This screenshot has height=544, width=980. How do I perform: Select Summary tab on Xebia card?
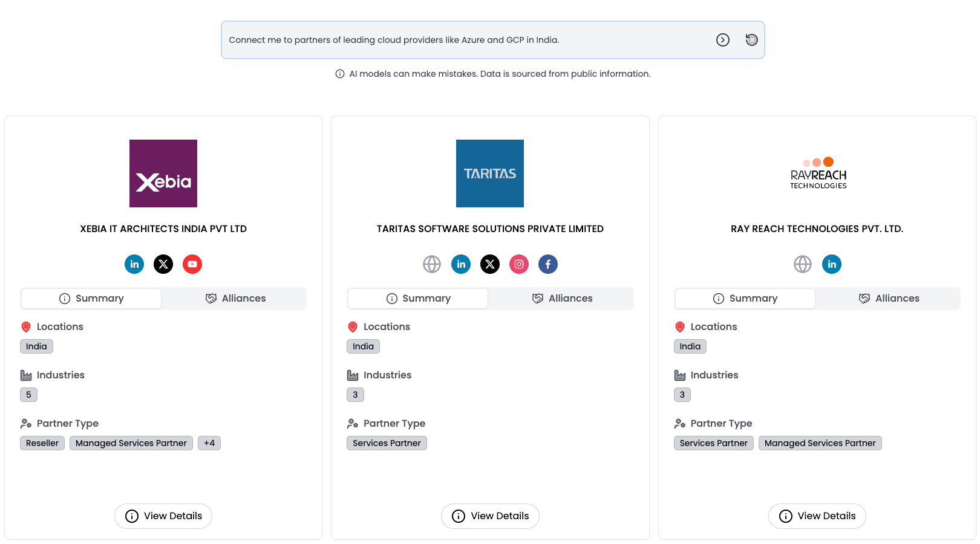click(91, 299)
